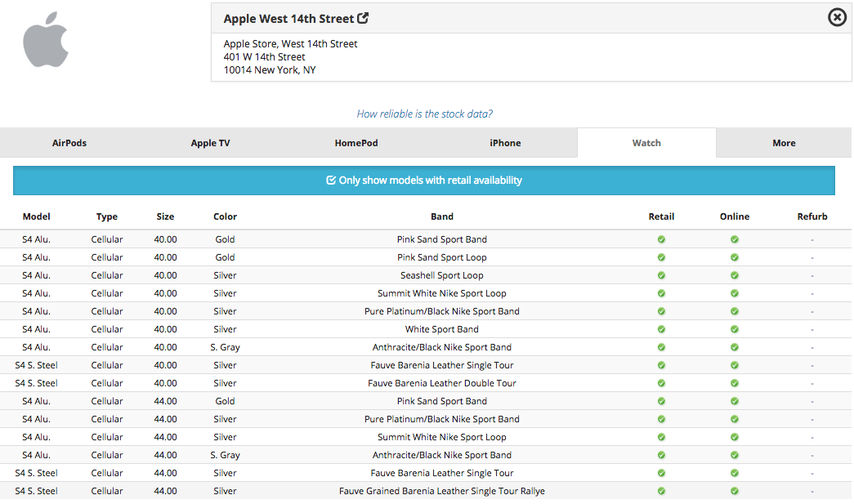Click online check for 40mm Fauve Barenia Single Tour
Image resolution: width=854 pixels, height=504 pixels.
tap(734, 365)
